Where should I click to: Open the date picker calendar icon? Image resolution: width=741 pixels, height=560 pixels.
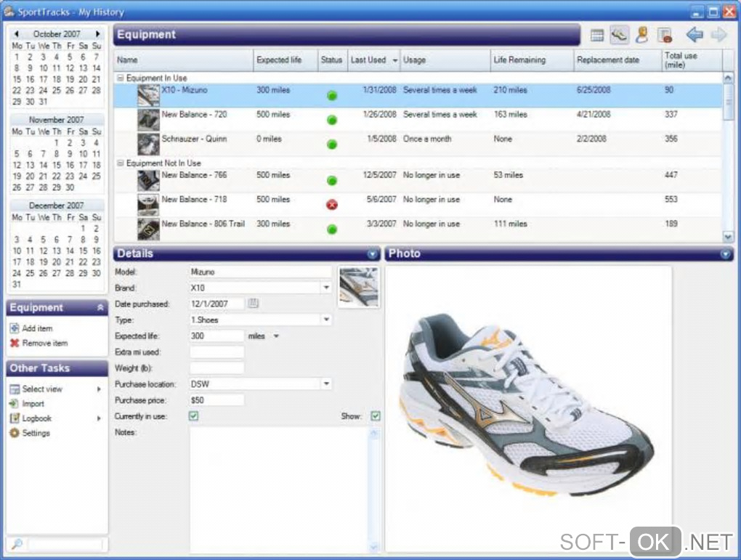(254, 304)
